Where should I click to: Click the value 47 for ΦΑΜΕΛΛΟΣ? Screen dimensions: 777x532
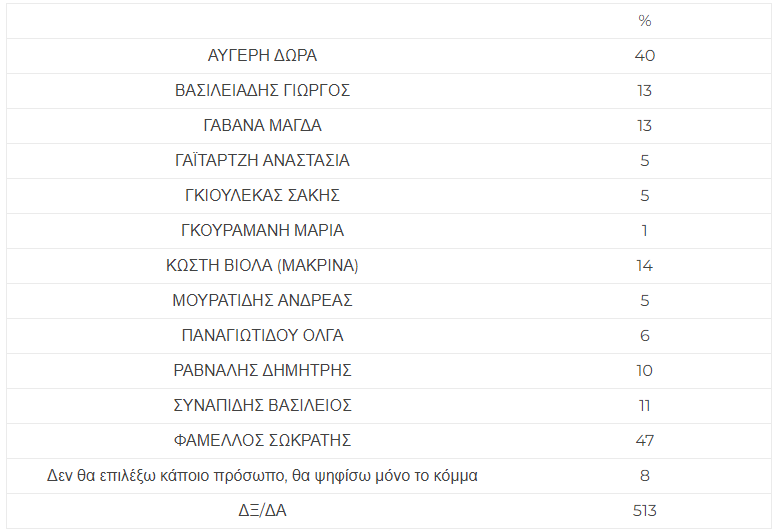(645, 441)
